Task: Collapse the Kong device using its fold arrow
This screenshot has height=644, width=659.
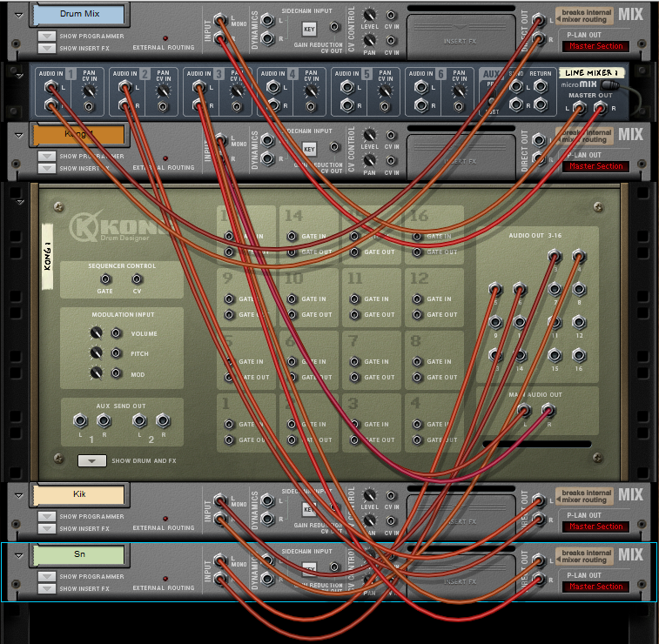Action: pos(18,201)
